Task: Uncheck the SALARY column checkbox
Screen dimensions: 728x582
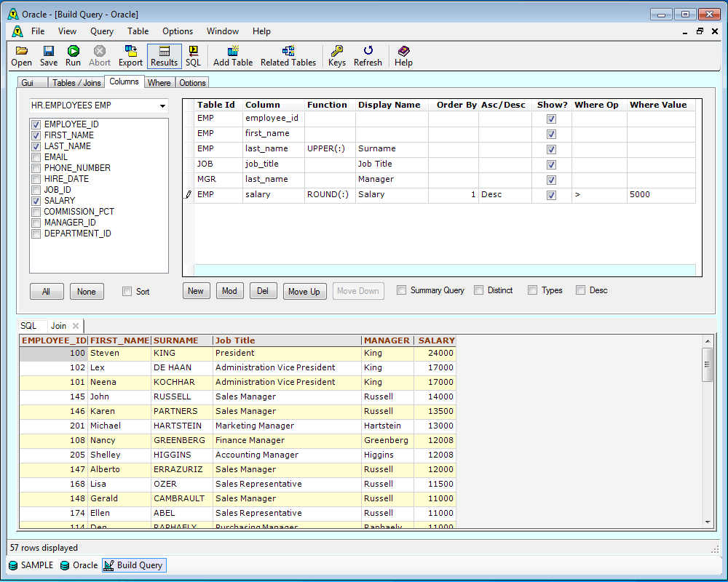Action: (x=36, y=201)
